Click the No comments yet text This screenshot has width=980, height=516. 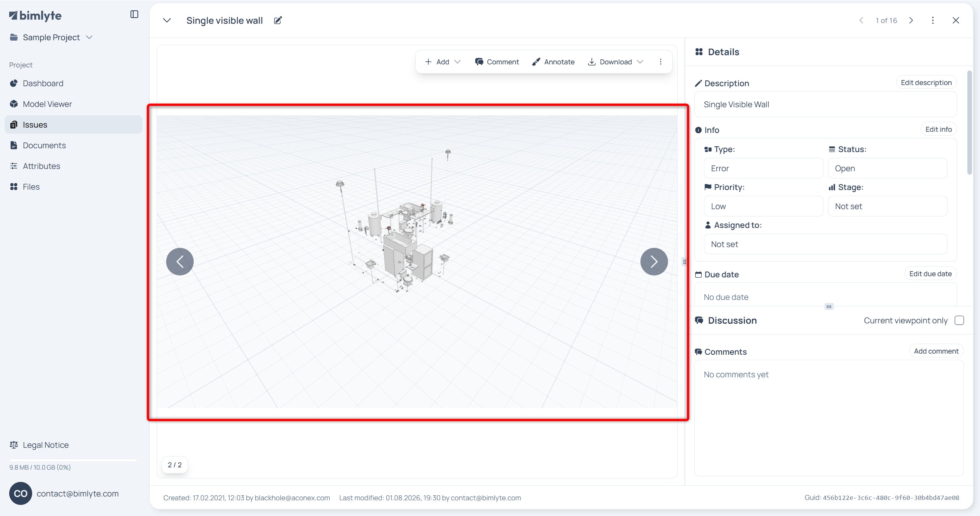(736, 375)
